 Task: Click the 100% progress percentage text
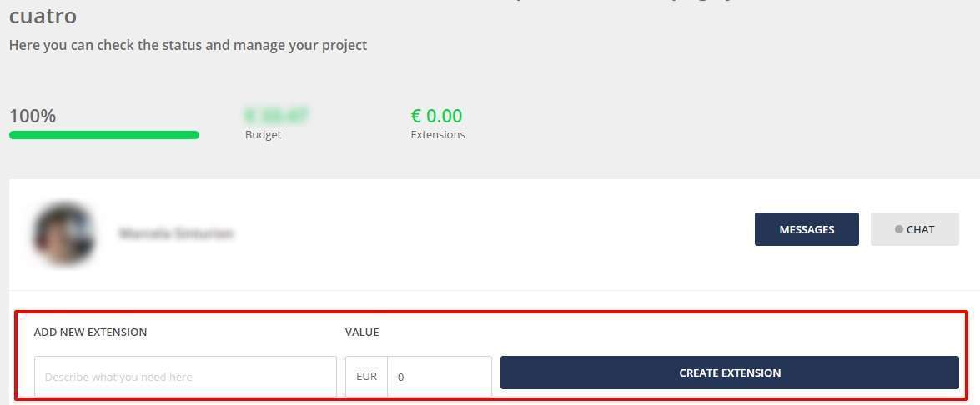(33, 116)
